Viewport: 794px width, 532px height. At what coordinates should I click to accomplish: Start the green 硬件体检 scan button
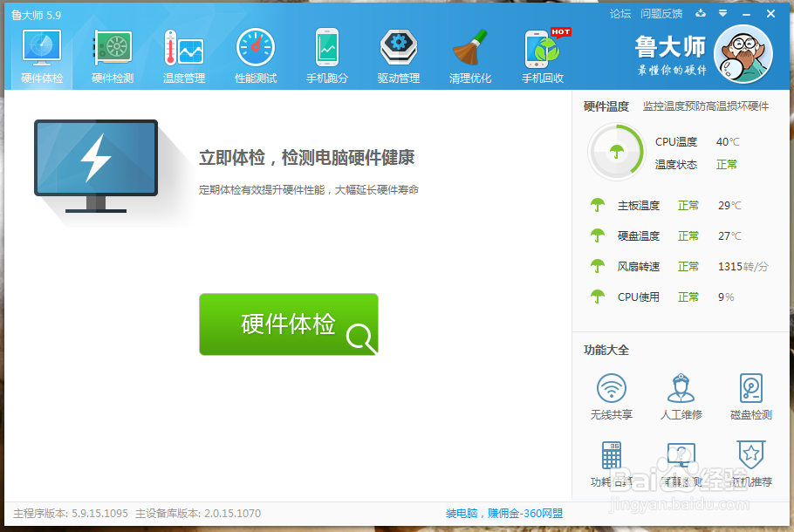point(289,324)
